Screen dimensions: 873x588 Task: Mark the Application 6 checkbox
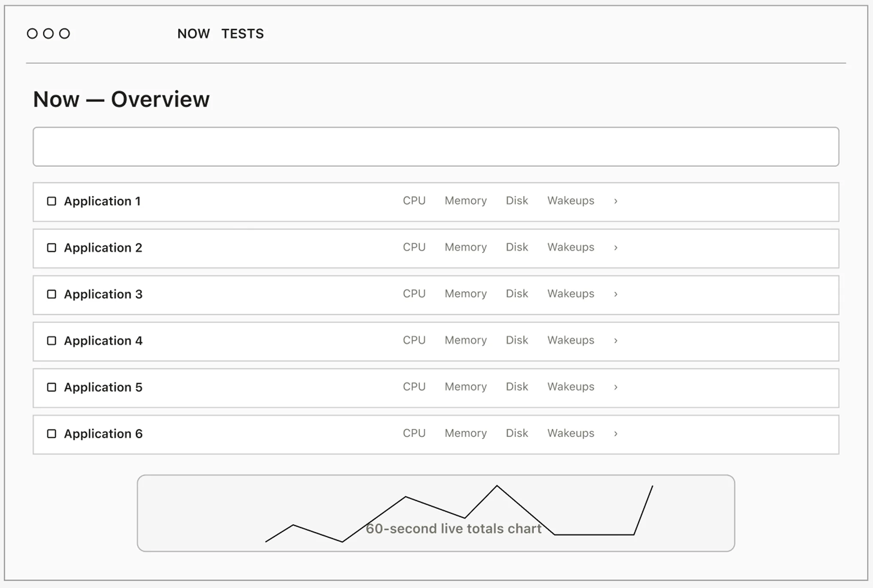(x=52, y=434)
